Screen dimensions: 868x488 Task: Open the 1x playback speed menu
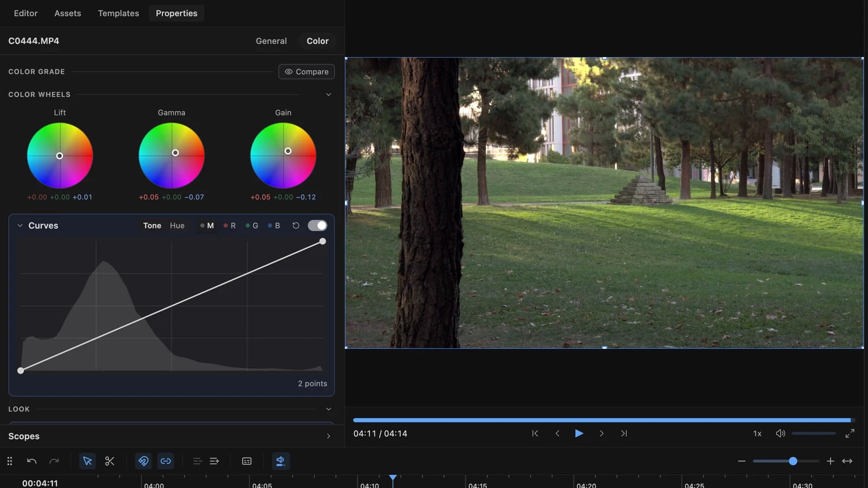(x=757, y=433)
